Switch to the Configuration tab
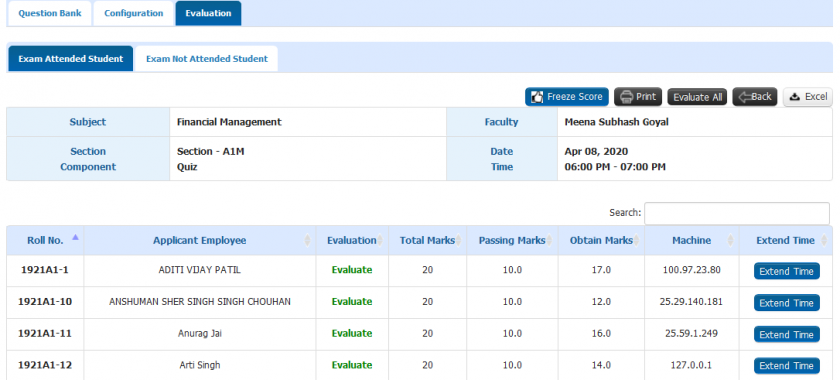This screenshot has width=840, height=380. click(x=133, y=13)
